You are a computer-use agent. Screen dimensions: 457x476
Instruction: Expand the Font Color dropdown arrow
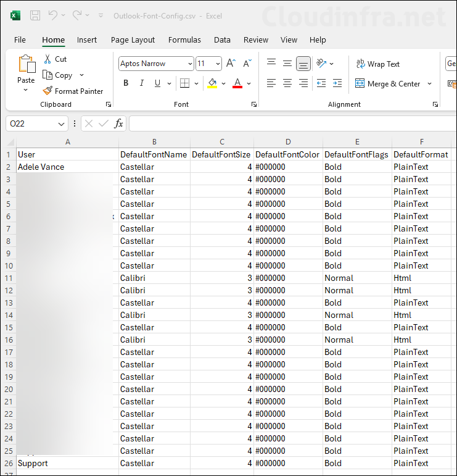(x=249, y=83)
